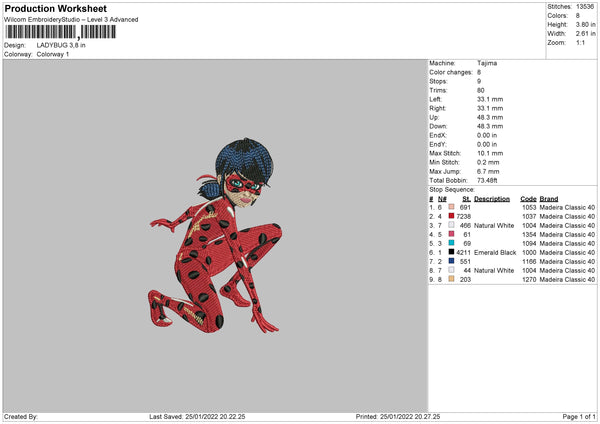The width and height of the screenshot is (600, 424).
Task: Click the design name 'LADYBUG 3,8 in'
Action: (x=61, y=45)
